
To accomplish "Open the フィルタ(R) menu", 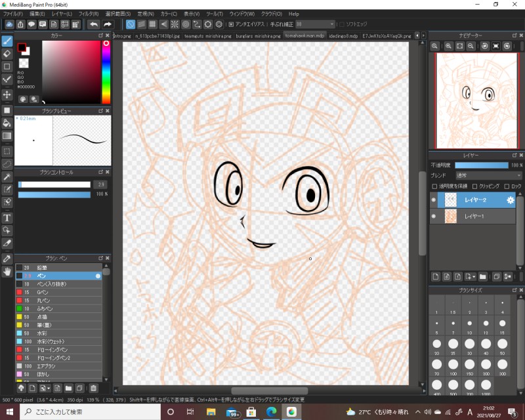I will point(88,13).
